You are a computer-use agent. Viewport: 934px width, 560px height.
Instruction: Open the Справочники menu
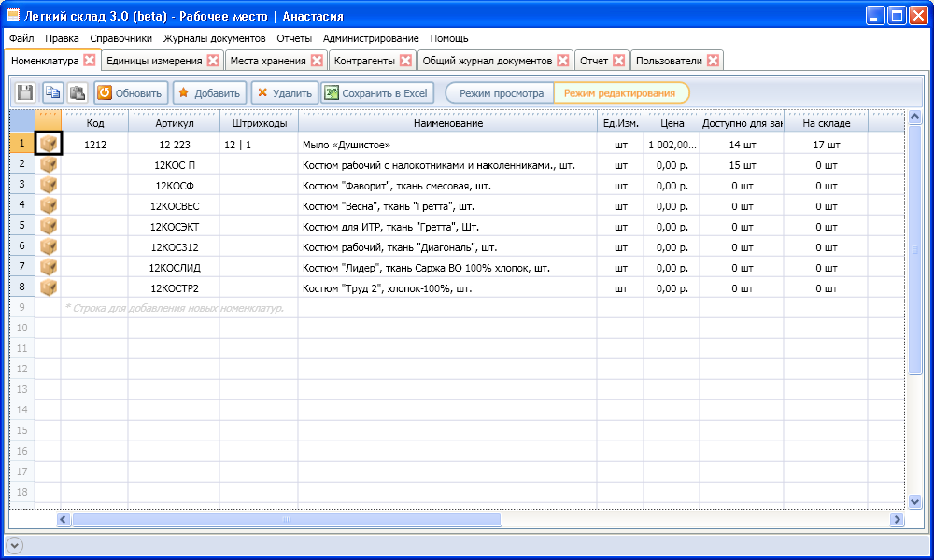(120, 38)
